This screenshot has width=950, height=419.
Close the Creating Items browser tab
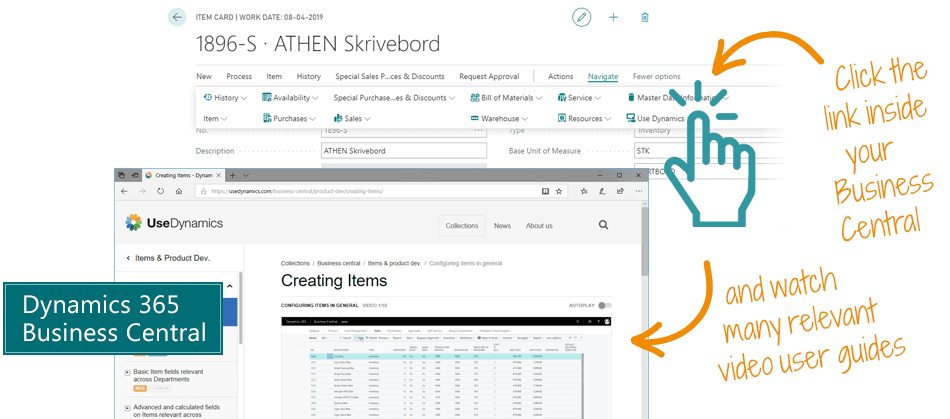tap(218, 175)
